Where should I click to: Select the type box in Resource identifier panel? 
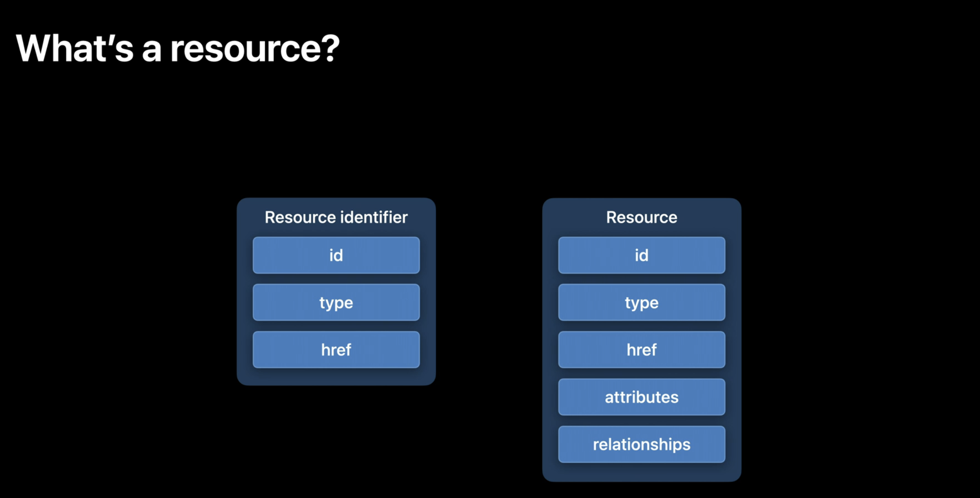click(x=336, y=303)
